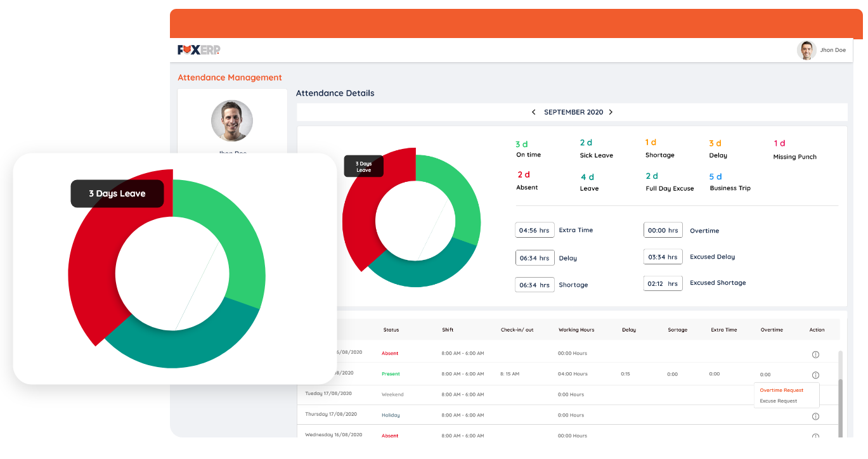Screen dimensions: 868x459
Task: Choose Excuse Request in the action menu
Action: 778,401
